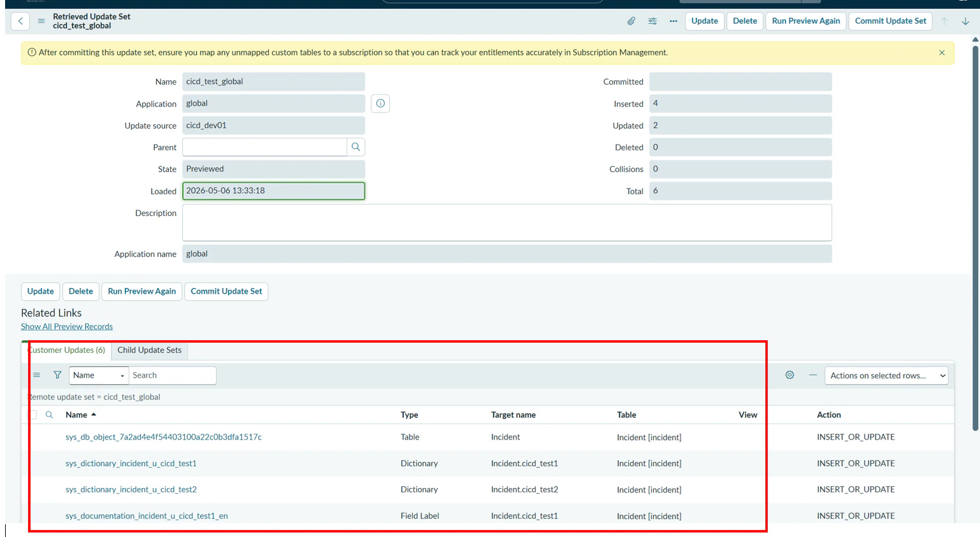Click the Loaded date field
Image resolution: width=980 pixels, height=537 pixels.
pyautogui.click(x=274, y=191)
